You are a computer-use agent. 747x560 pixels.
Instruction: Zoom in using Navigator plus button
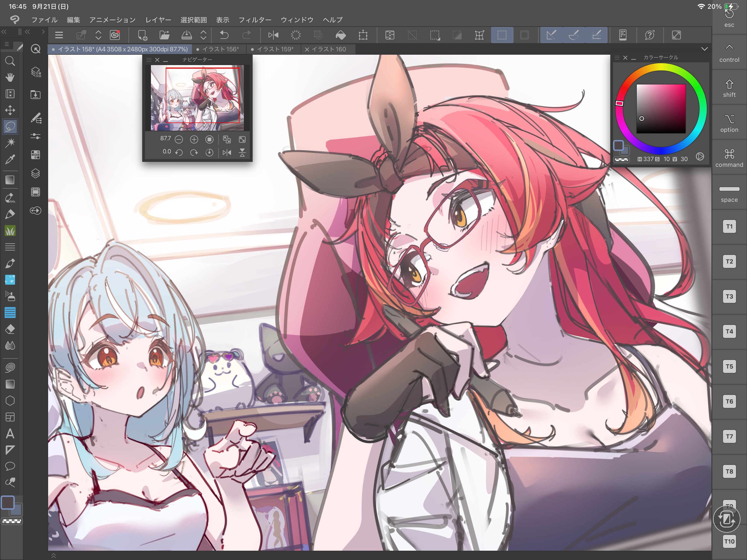click(194, 139)
